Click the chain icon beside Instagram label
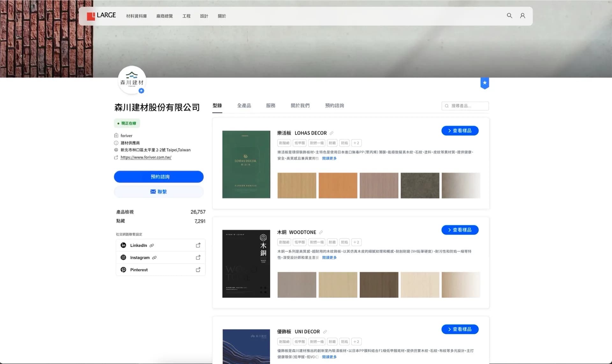The width and height of the screenshot is (612, 364). 154,258
